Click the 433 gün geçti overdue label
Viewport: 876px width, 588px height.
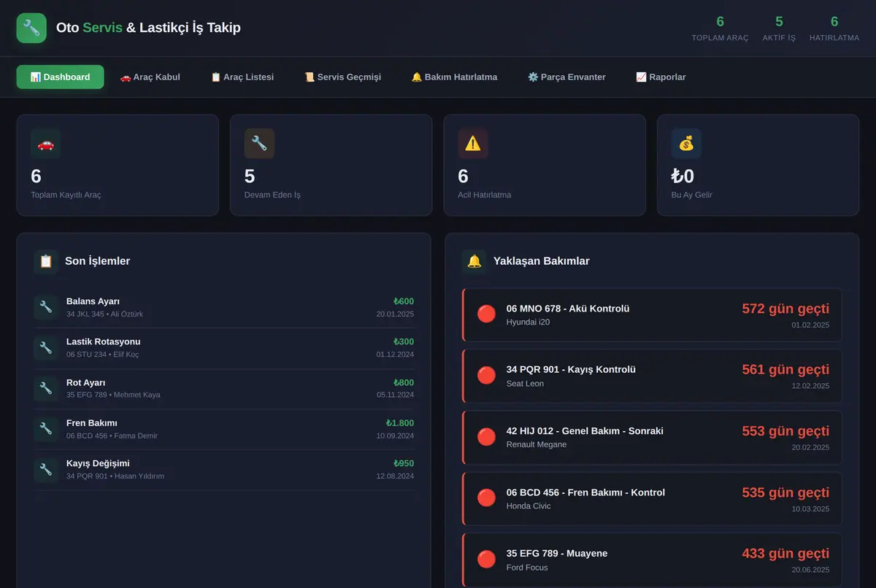coord(785,553)
